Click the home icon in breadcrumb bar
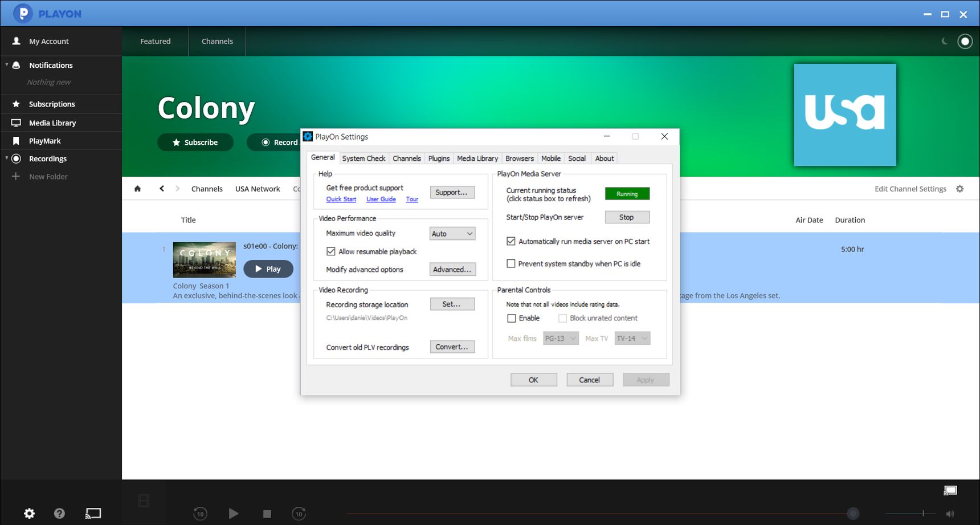Image resolution: width=980 pixels, height=525 pixels. click(137, 189)
